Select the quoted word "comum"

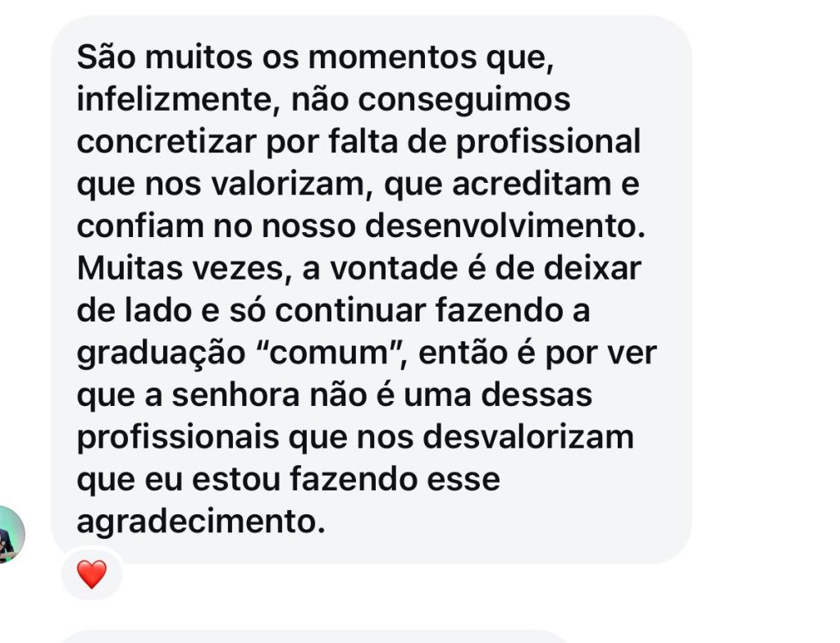click(x=330, y=353)
